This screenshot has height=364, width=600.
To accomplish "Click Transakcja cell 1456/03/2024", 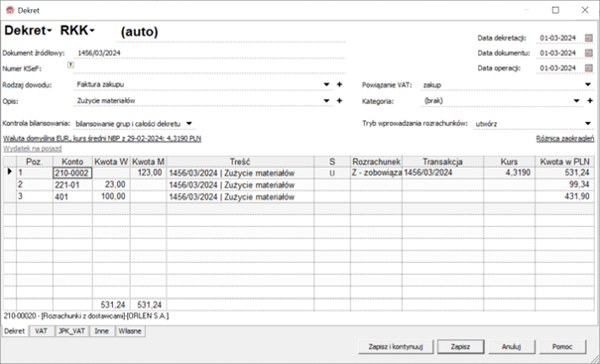I will pos(442,173).
